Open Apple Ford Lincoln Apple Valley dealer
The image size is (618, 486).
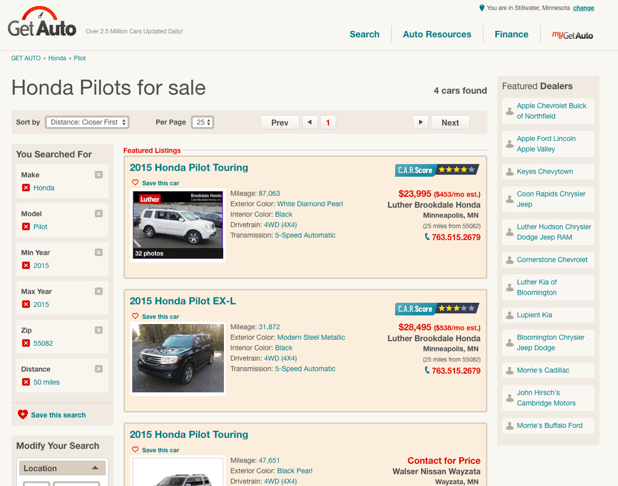[546, 144]
